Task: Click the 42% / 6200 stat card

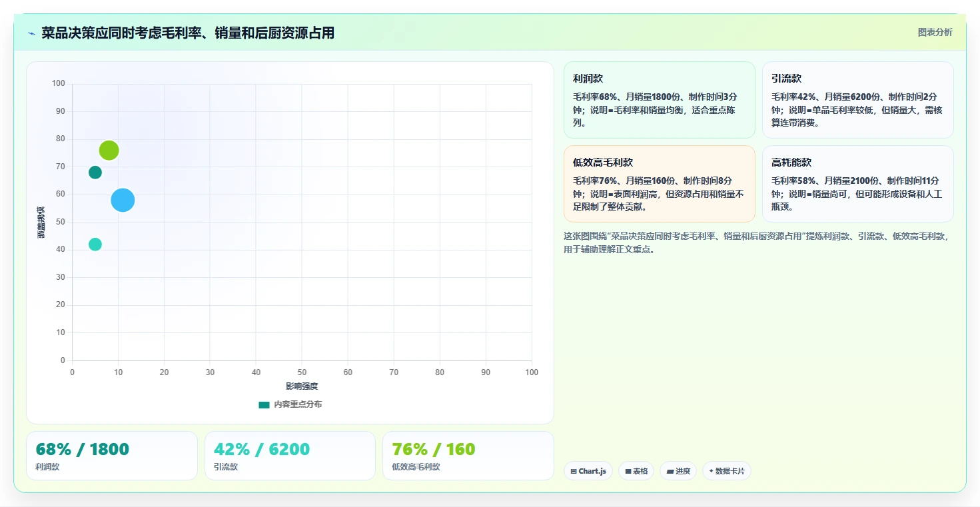Action: click(290, 456)
